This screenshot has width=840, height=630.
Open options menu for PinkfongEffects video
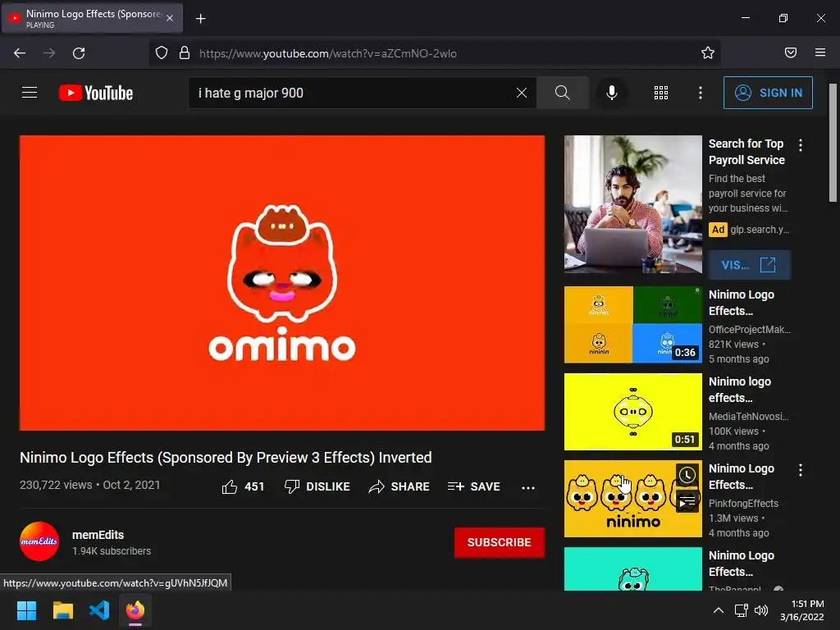[801, 470]
